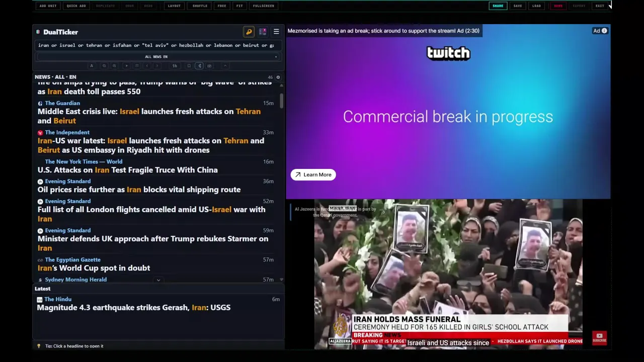Click the ADD UNIT button

click(x=48, y=6)
